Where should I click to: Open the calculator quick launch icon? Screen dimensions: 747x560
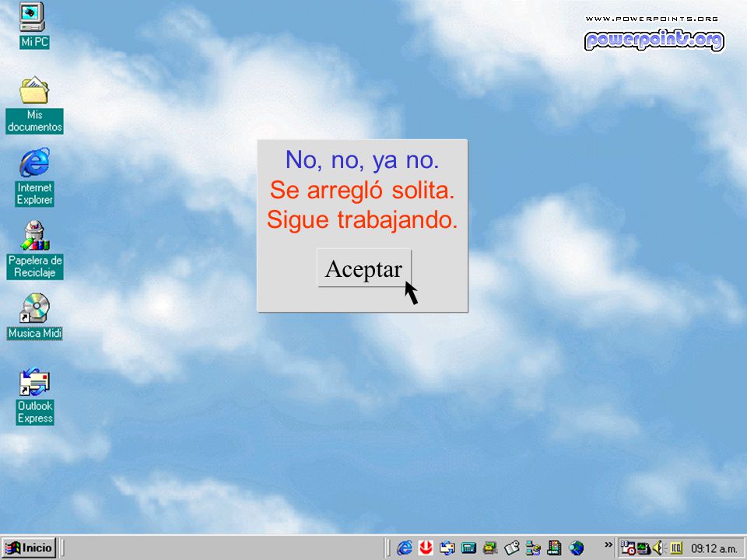(x=468, y=548)
